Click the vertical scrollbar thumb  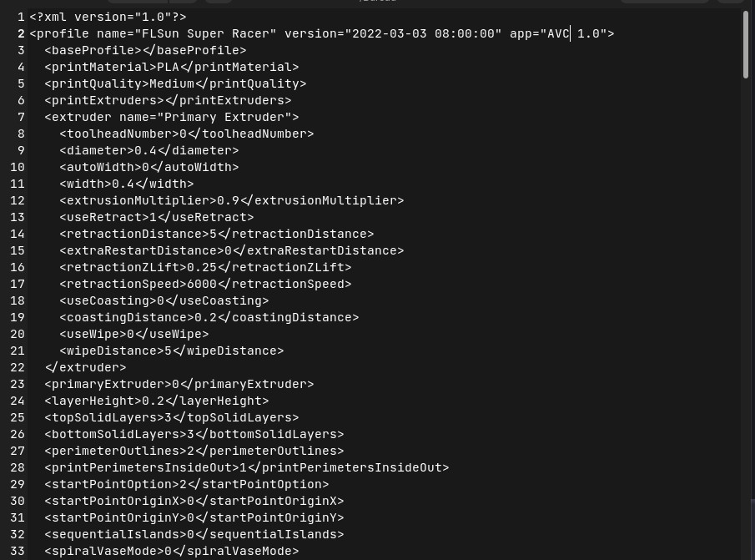(x=745, y=46)
